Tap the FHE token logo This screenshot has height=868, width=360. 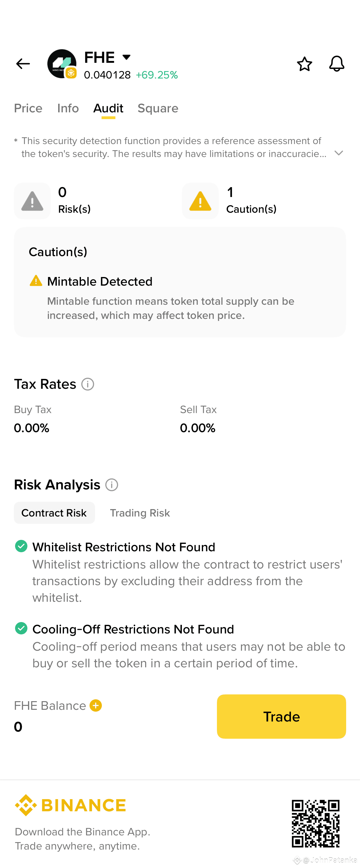pos(62,64)
